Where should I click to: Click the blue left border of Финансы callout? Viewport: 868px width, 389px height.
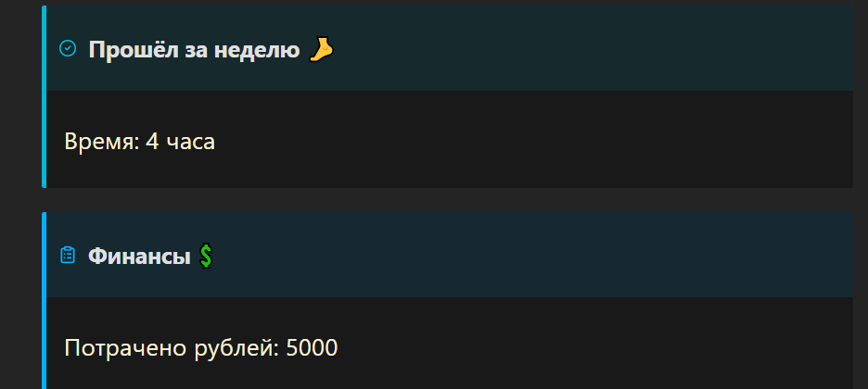pyautogui.click(x=44, y=301)
